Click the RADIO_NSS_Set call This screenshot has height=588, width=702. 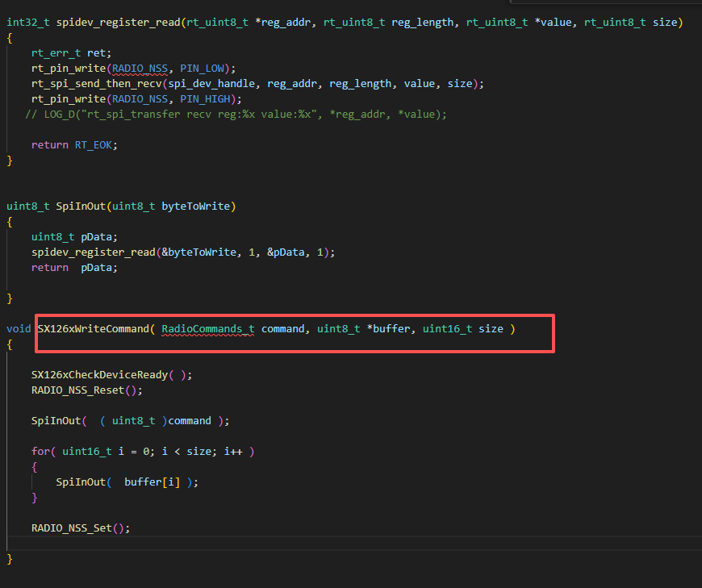coord(74,528)
